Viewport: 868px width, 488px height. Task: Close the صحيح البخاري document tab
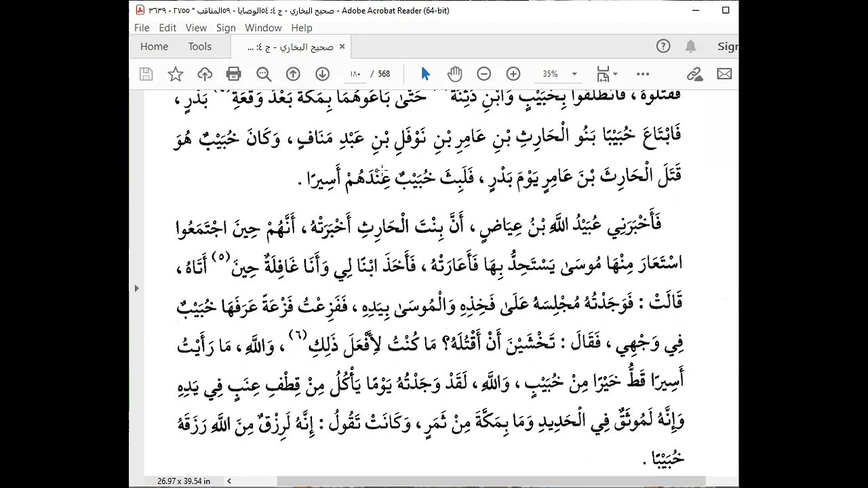(x=342, y=47)
